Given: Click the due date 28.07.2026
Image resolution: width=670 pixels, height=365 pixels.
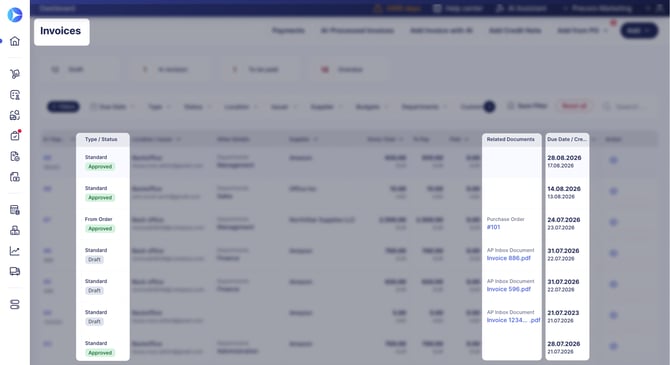Looking at the screenshot, I should coord(564,344).
